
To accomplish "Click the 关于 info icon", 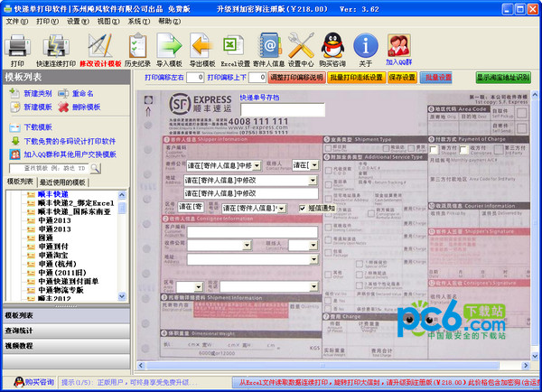I will point(365,46).
